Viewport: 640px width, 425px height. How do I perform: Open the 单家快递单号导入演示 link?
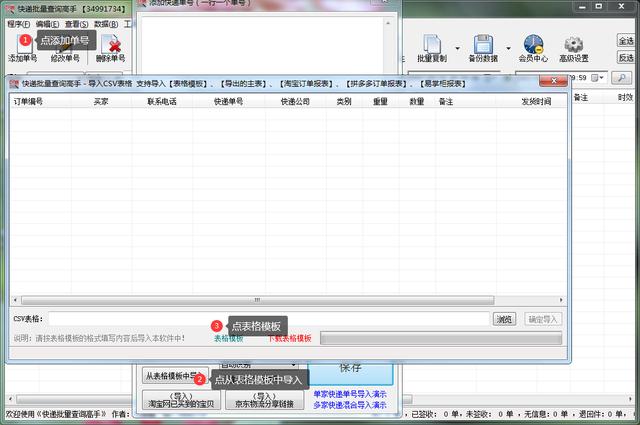(x=350, y=394)
